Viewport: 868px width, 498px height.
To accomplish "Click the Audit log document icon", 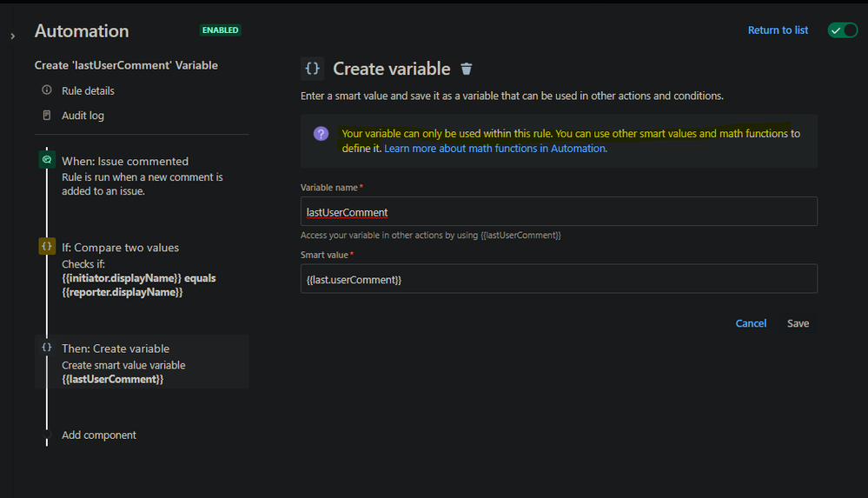I will [x=47, y=116].
